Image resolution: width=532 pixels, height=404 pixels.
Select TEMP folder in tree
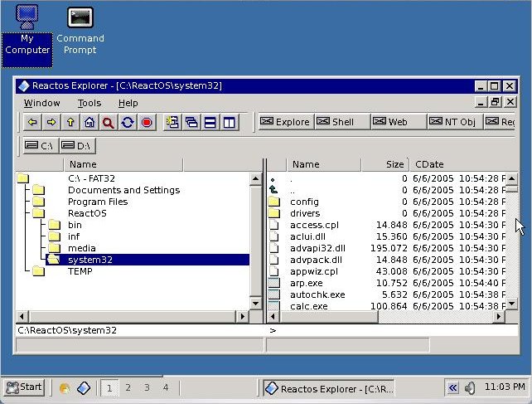[x=80, y=271]
